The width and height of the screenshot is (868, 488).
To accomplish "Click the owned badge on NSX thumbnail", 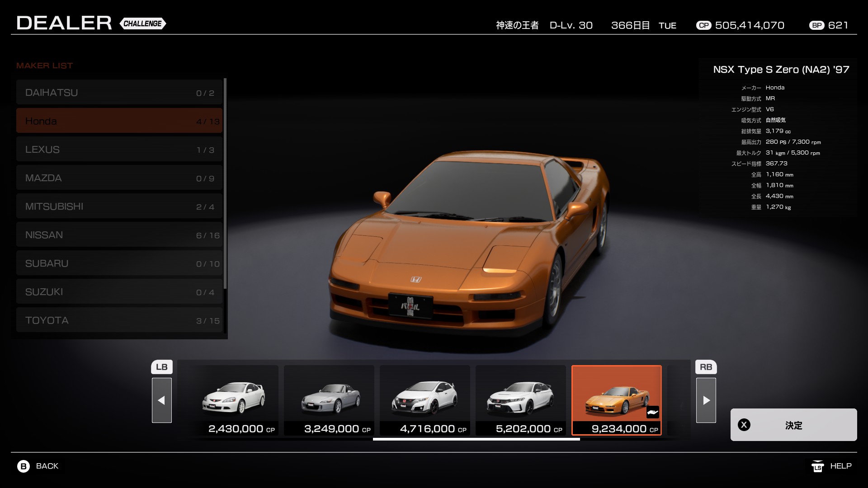I will pyautogui.click(x=652, y=412).
